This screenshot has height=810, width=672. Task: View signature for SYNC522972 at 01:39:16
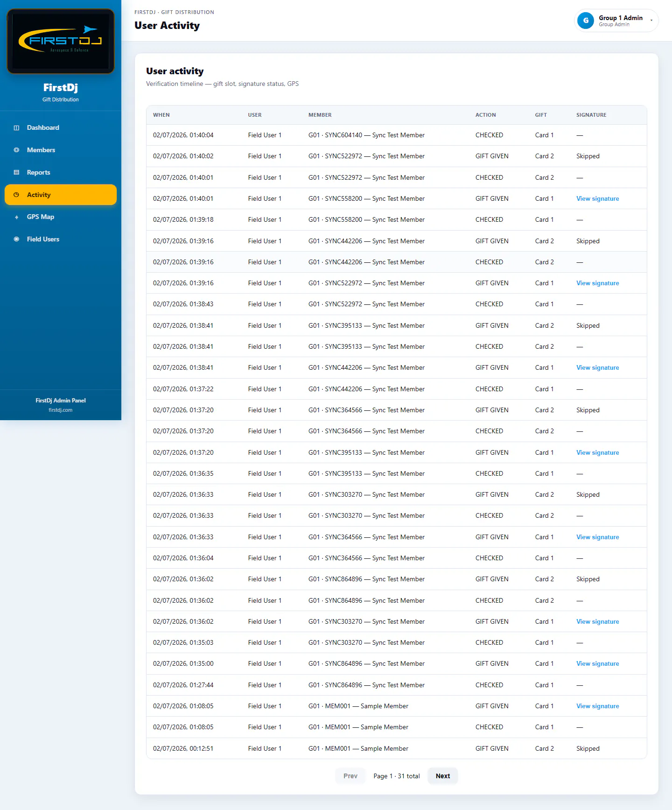pyautogui.click(x=597, y=283)
